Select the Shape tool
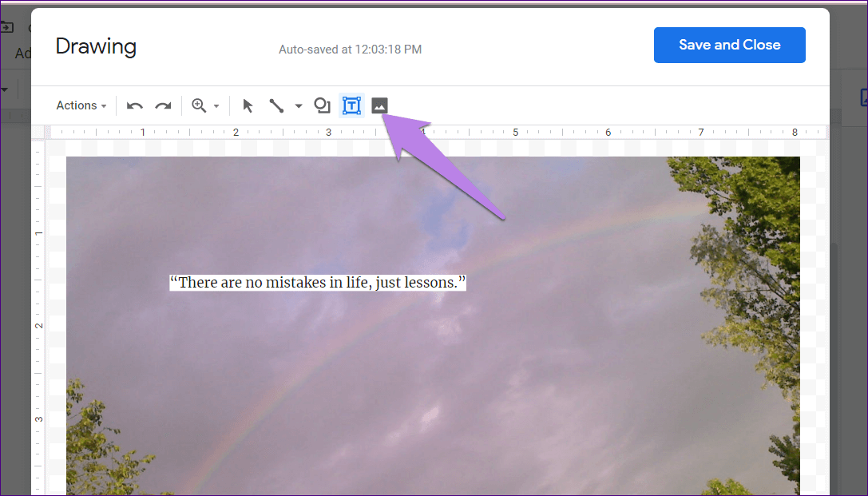Image resolution: width=868 pixels, height=496 pixels. (x=322, y=105)
